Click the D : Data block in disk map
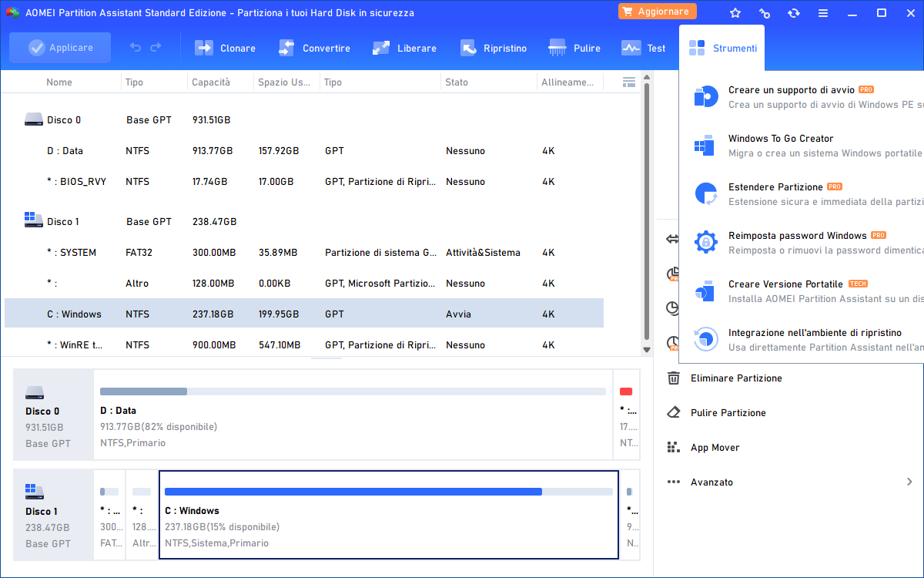The height and width of the screenshot is (578, 924). click(353, 415)
